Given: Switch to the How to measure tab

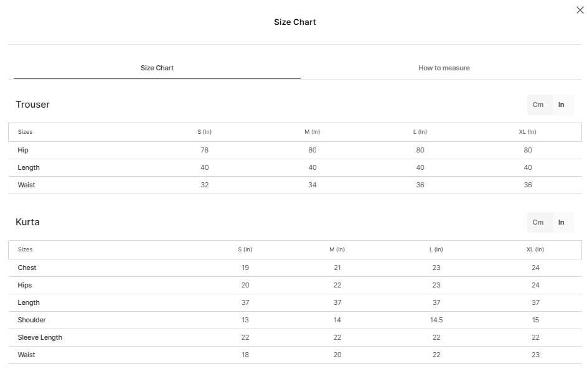Looking at the screenshot, I should (444, 68).
